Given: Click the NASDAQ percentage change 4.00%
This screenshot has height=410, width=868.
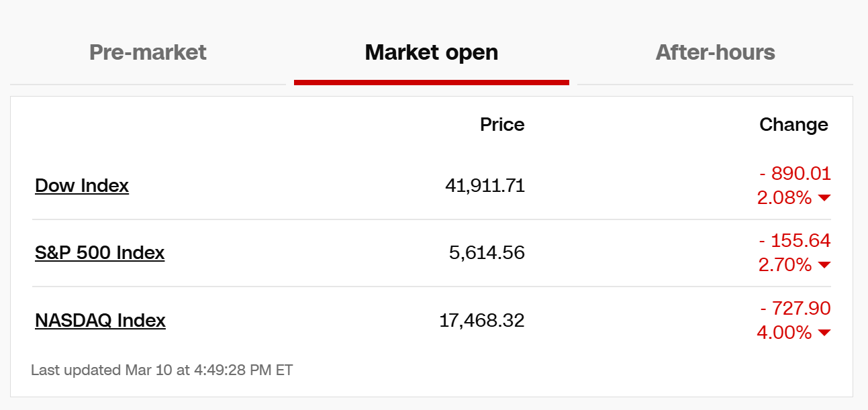Looking at the screenshot, I should tap(784, 333).
